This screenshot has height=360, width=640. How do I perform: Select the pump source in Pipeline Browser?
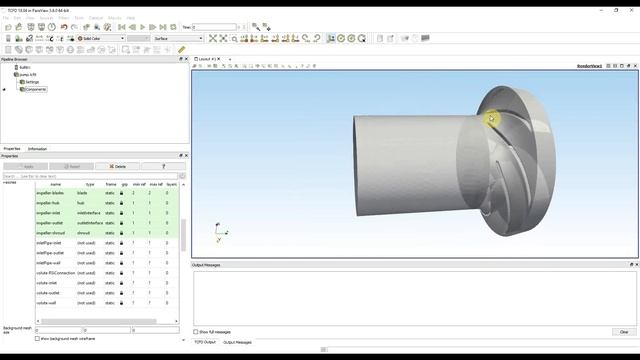28,75
